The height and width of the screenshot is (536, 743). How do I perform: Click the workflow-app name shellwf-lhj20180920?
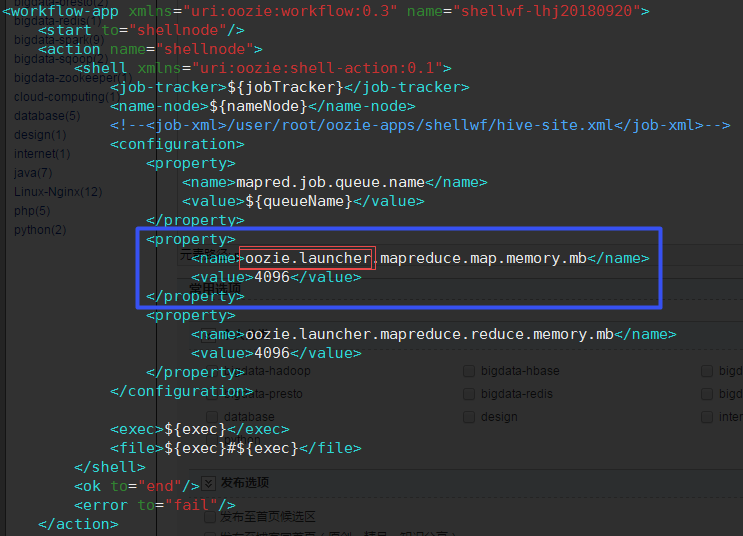click(546, 11)
